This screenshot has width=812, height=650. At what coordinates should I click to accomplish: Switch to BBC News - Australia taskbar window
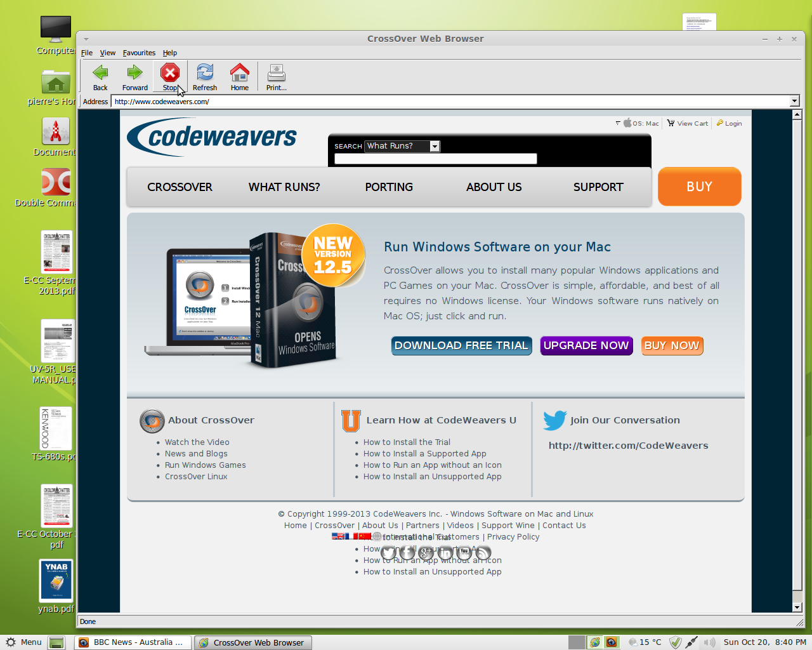(133, 642)
